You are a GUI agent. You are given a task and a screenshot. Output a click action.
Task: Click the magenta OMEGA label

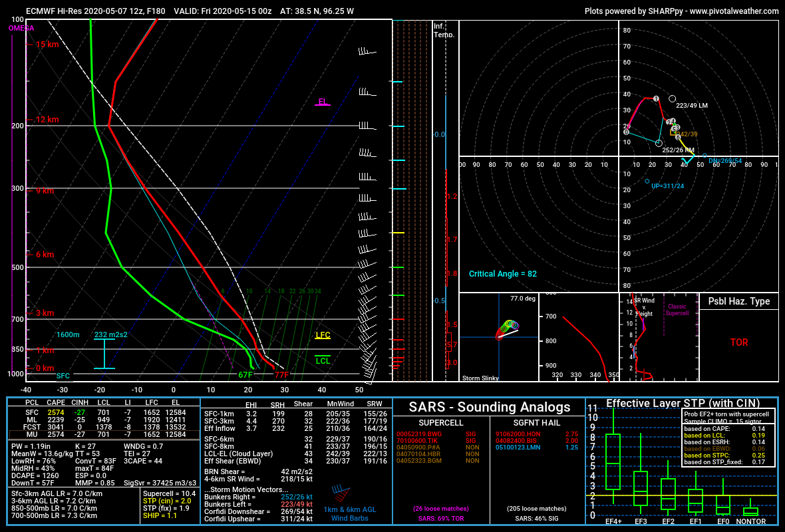(21, 29)
